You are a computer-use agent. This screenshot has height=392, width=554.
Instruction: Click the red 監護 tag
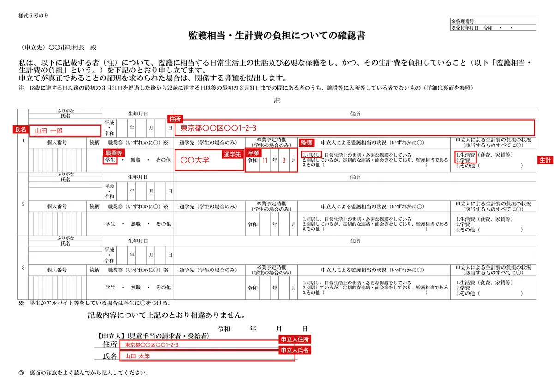pos(307,143)
